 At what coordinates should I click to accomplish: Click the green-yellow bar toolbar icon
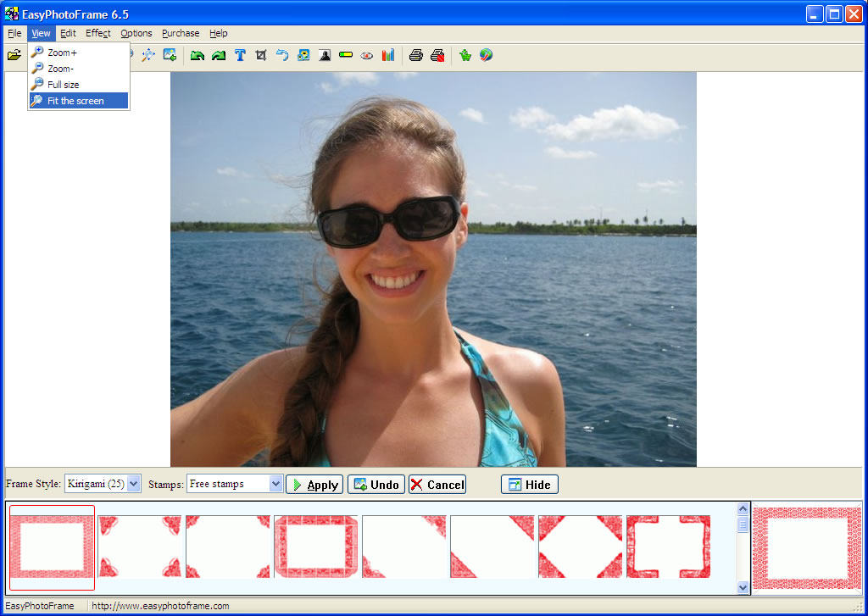tap(346, 55)
